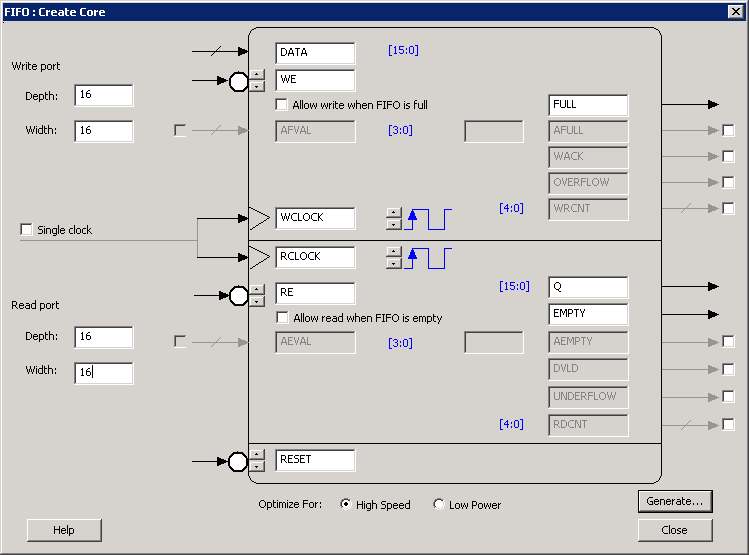
Task: Click the [15:0] label beside Q
Action: tap(514, 286)
